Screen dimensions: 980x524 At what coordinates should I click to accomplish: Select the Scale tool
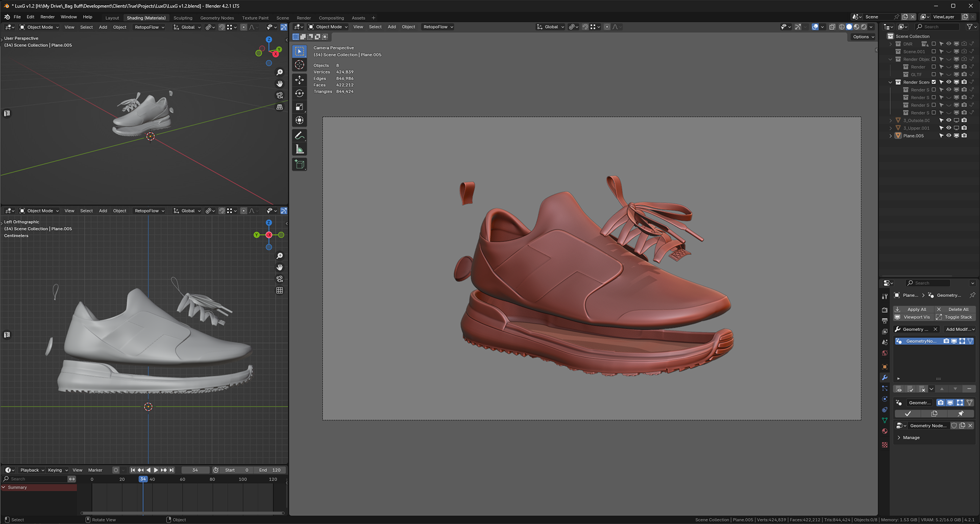pos(300,107)
